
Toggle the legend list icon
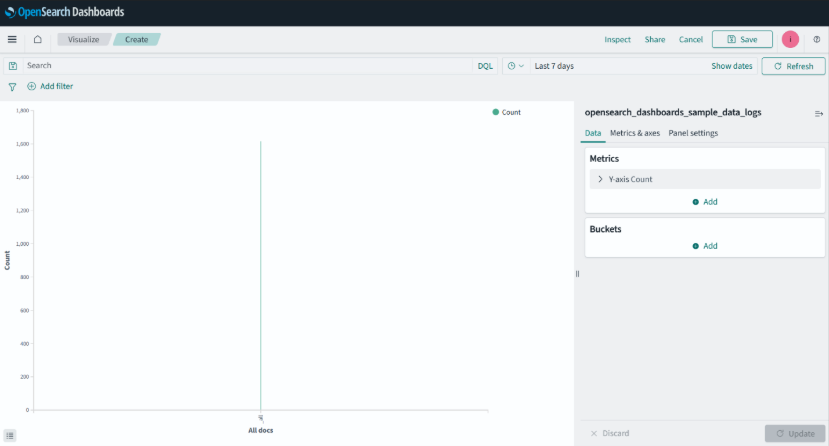10,435
